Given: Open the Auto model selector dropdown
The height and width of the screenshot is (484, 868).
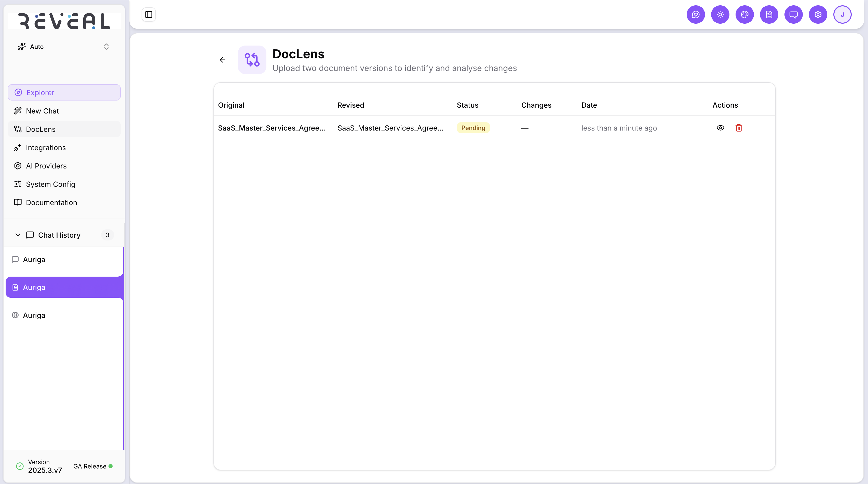Looking at the screenshot, I should tap(64, 47).
